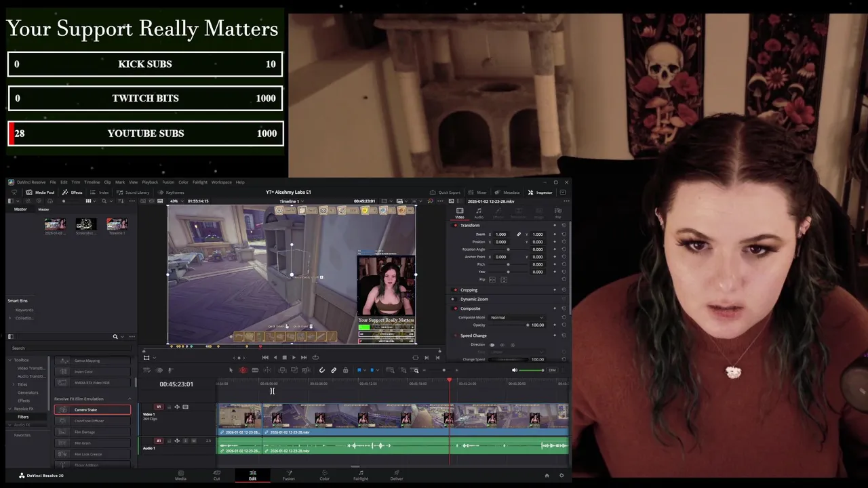Activate the Blade edit mode tool
The image size is (868, 488).
click(255, 370)
